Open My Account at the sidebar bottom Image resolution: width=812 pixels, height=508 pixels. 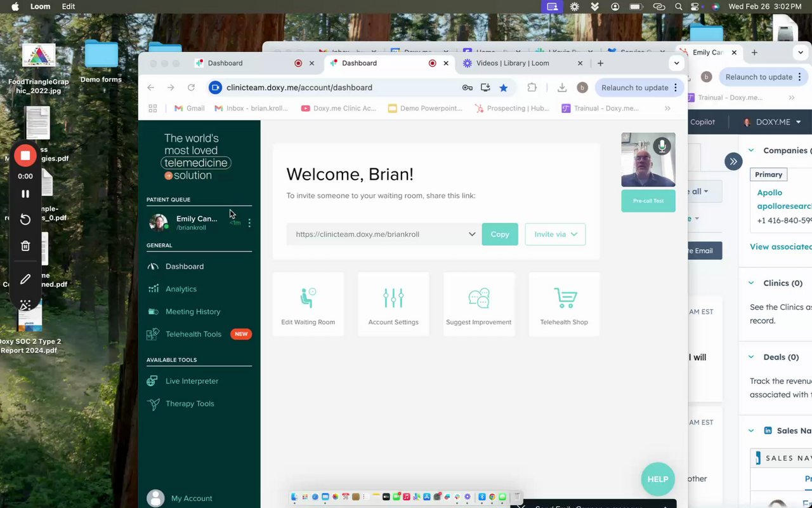click(192, 498)
